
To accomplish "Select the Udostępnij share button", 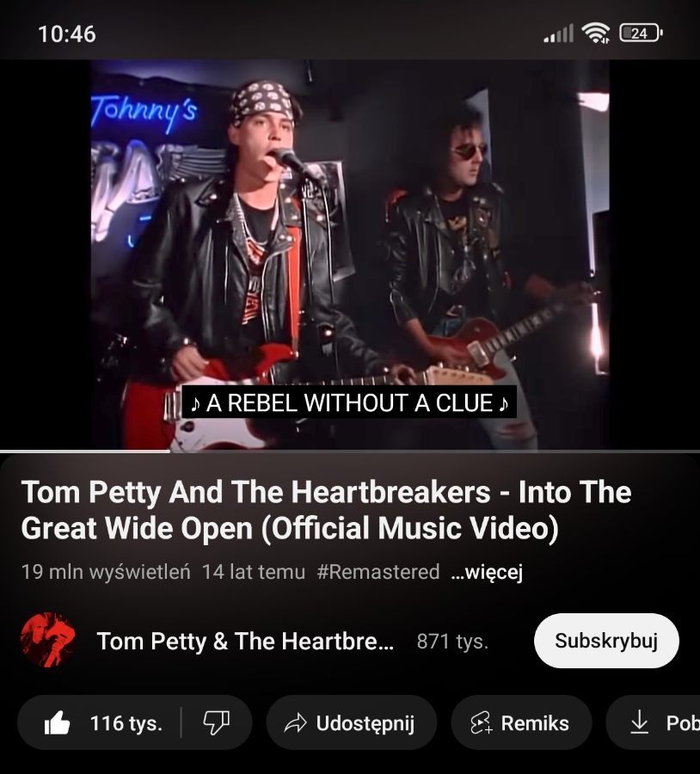I will pos(352,723).
